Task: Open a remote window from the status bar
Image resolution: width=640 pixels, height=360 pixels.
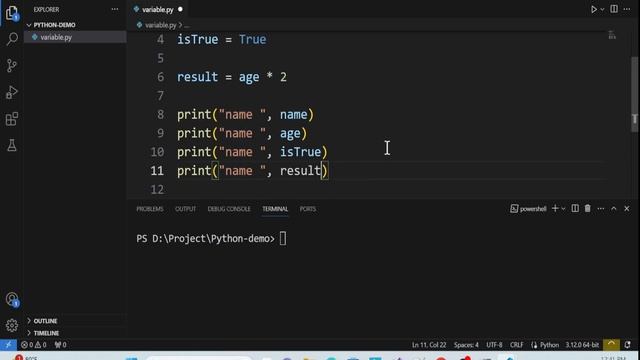Action: click(x=8, y=345)
